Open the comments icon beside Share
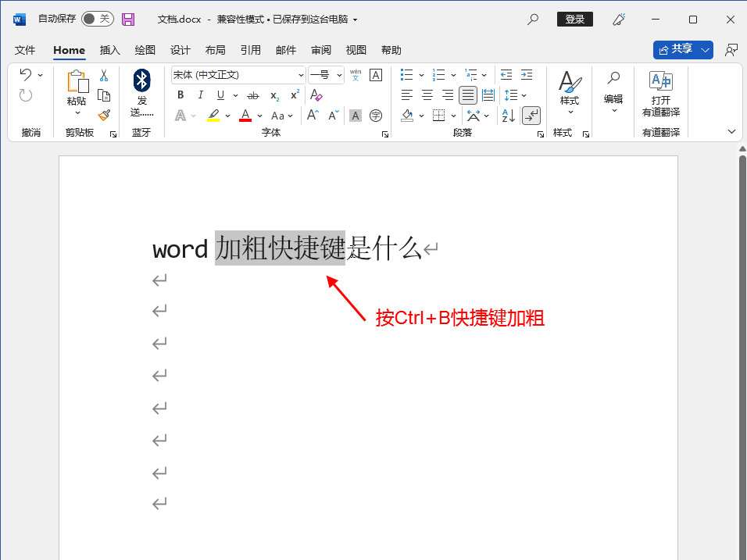 731,50
